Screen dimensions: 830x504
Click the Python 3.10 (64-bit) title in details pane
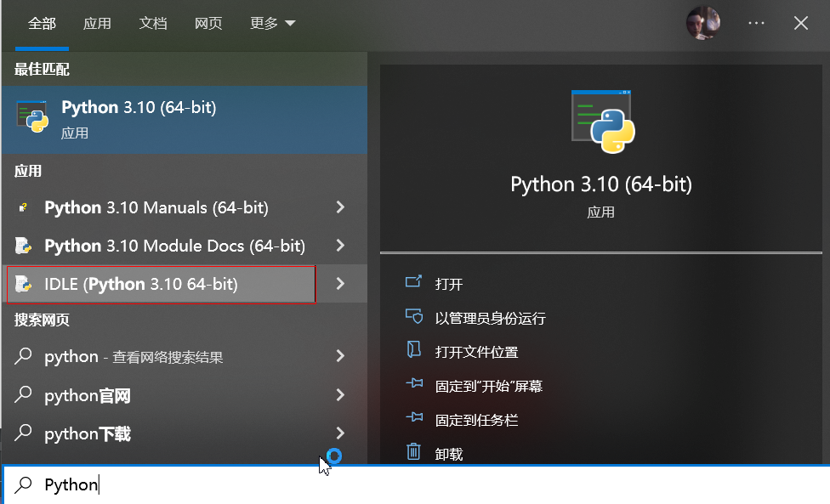(600, 184)
